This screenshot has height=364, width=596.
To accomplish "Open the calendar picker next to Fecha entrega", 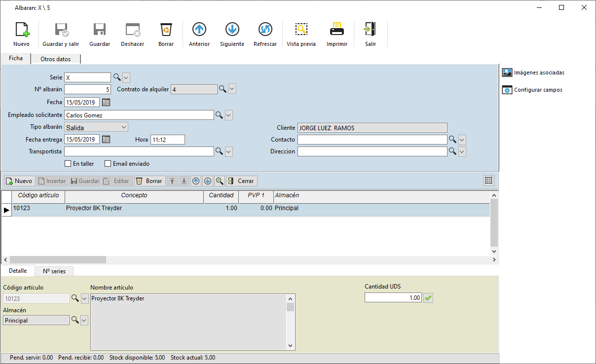I will (106, 140).
